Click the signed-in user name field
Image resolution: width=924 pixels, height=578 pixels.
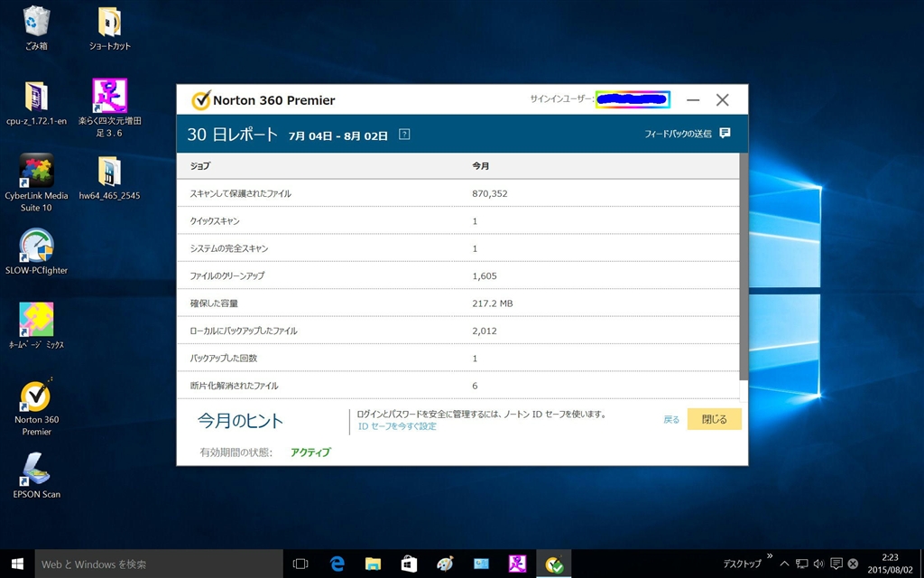pos(633,99)
